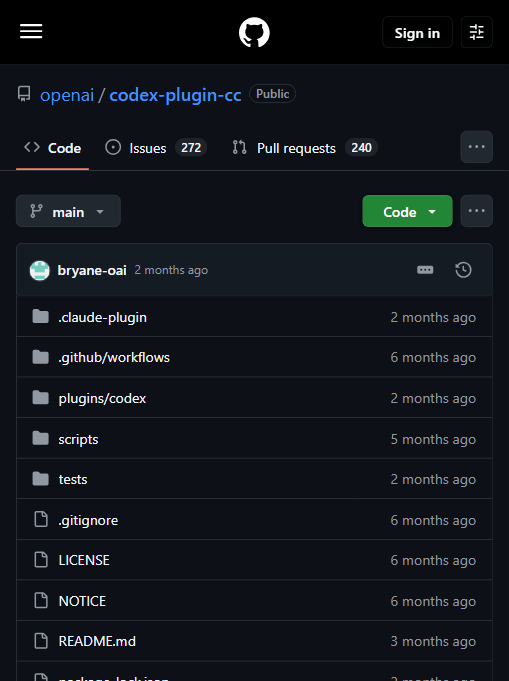
Task: Click the file icon beside NOTICE
Action: pyautogui.click(x=41, y=600)
